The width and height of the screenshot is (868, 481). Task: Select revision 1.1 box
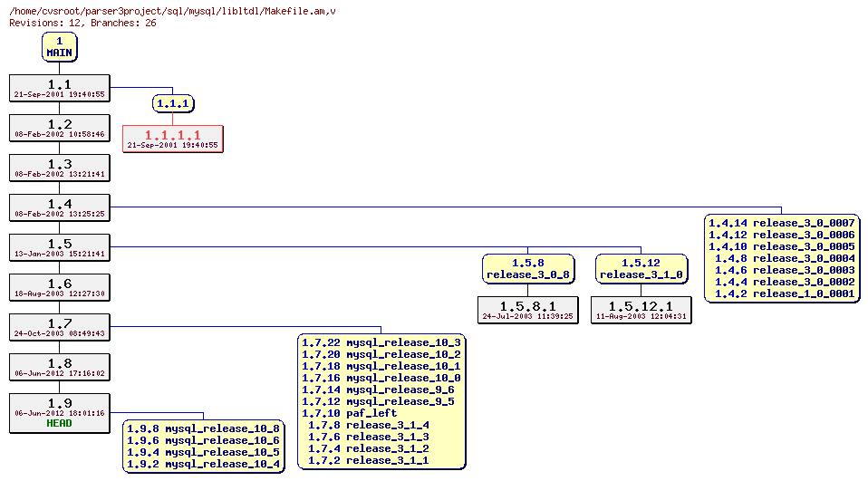pos(59,88)
